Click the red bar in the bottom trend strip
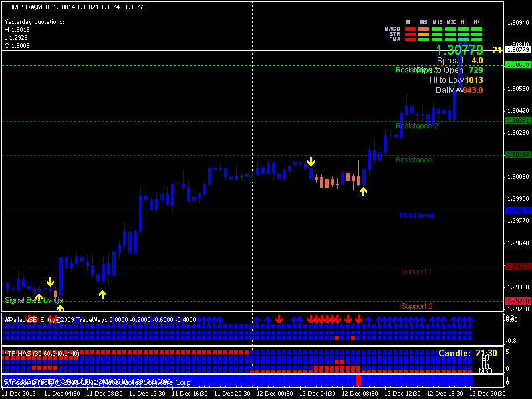 [359, 380]
